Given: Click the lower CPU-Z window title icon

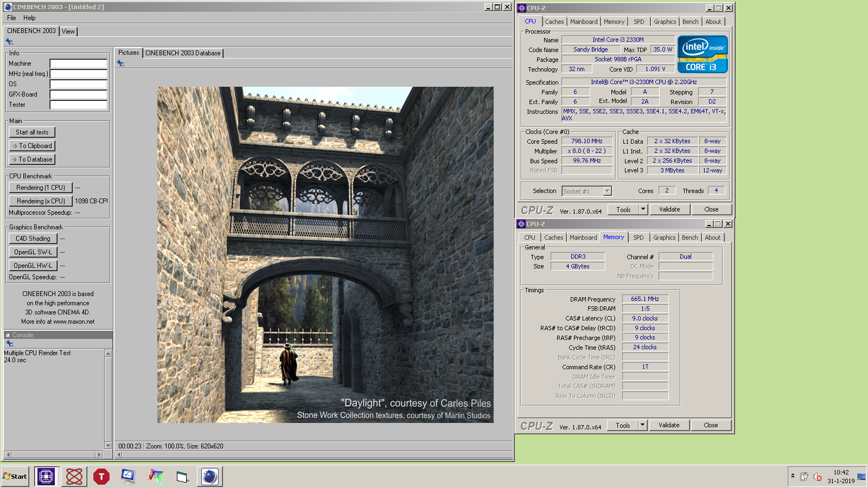Looking at the screenshot, I should (x=521, y=224).
